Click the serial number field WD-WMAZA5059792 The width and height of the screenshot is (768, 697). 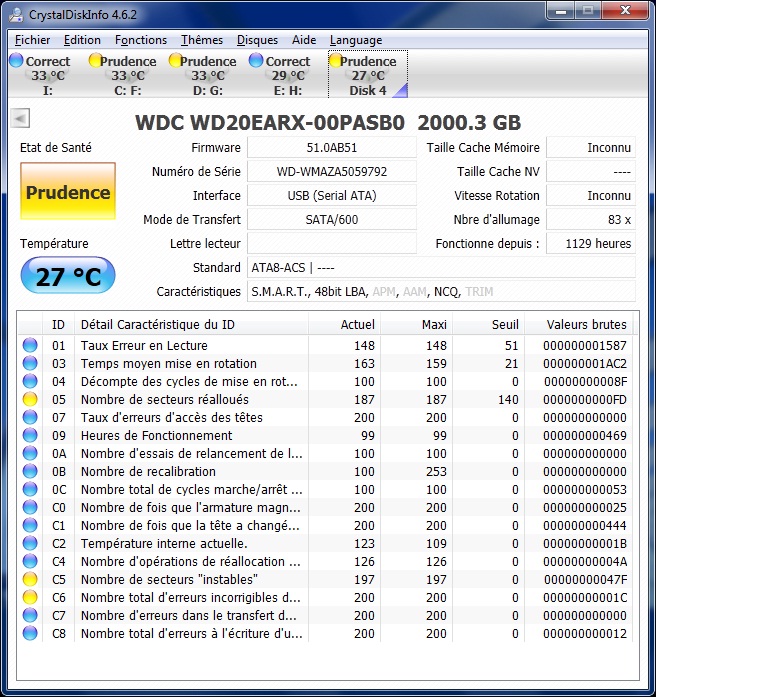pos(332,171)
